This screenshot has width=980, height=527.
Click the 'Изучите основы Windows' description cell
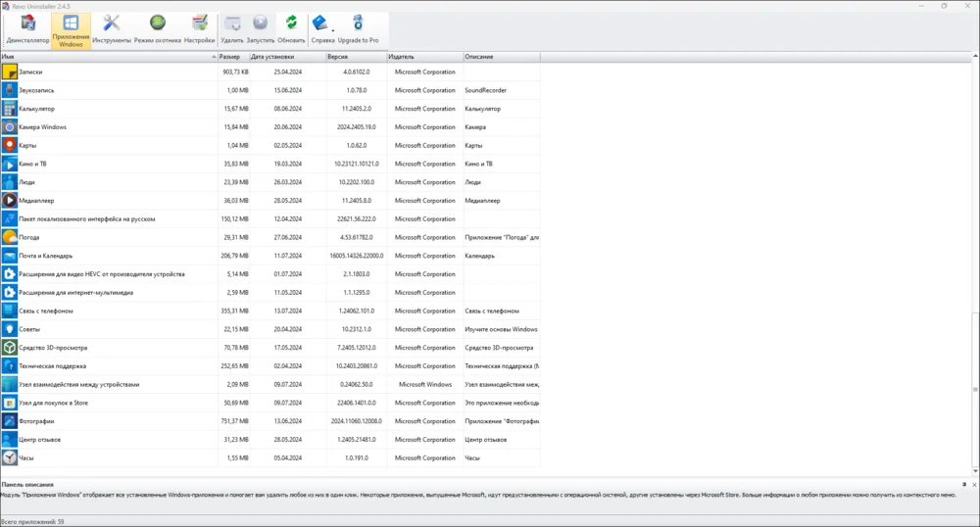(x=501, y=329)
